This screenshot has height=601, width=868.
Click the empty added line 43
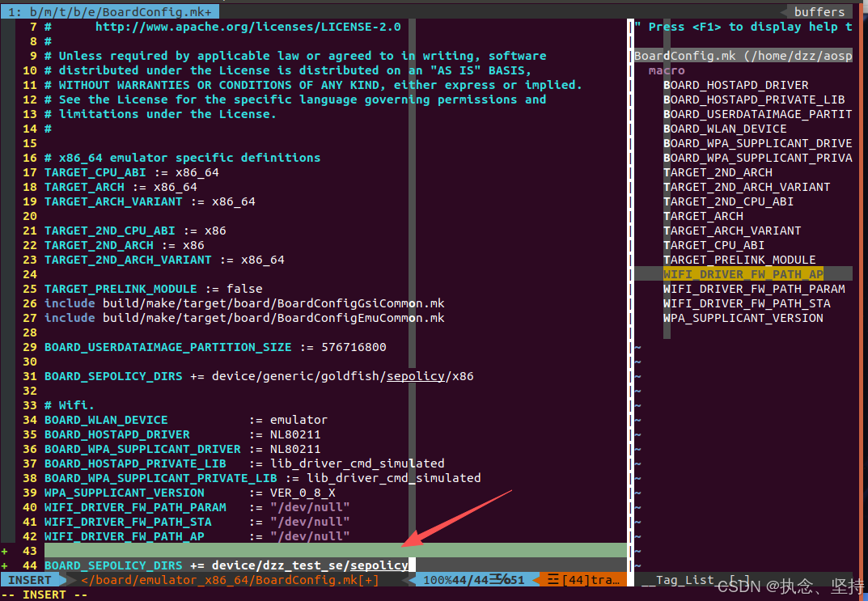(336, 551)
